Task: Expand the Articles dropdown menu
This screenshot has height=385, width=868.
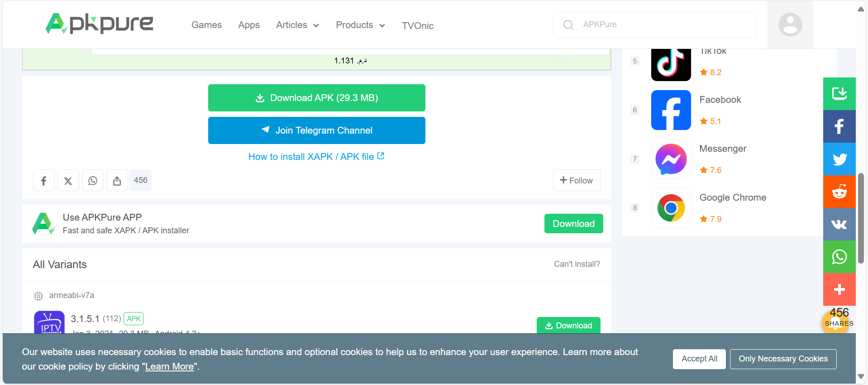Action: tap(297, 25)
